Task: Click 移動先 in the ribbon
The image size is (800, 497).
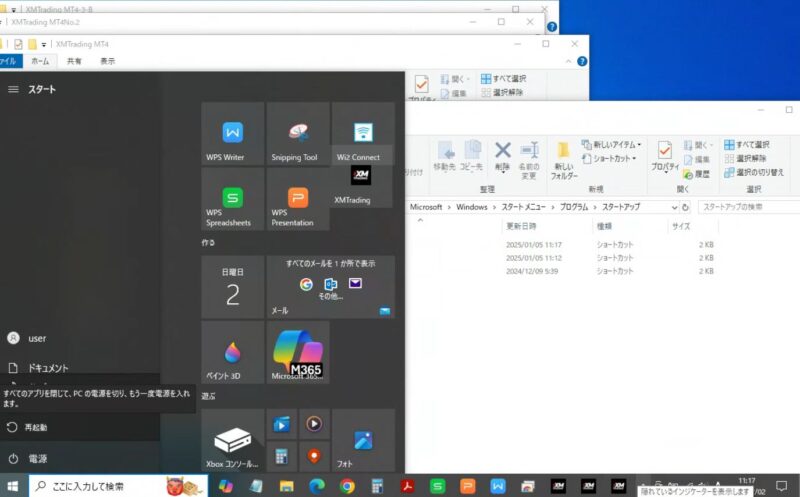Action: (x=444, y=157)
